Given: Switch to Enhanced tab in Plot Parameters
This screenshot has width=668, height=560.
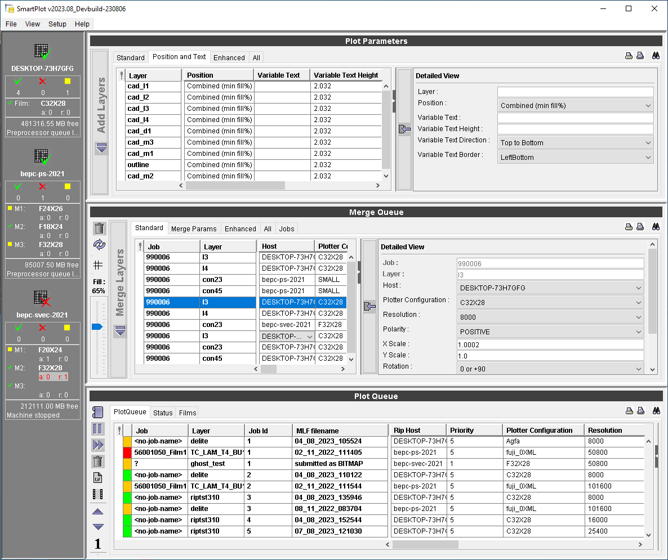Looking at the screenshot, I should pyautogui.click(x=229, y=58).
